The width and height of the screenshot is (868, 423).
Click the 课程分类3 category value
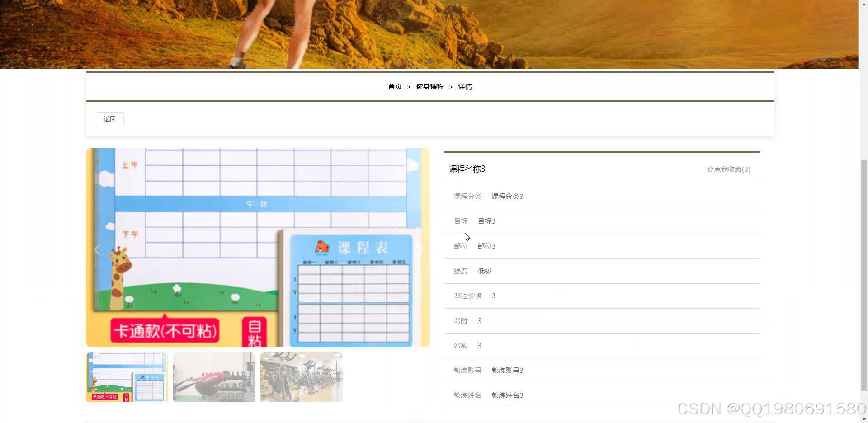pyautogui.click(x=507, y=196)
